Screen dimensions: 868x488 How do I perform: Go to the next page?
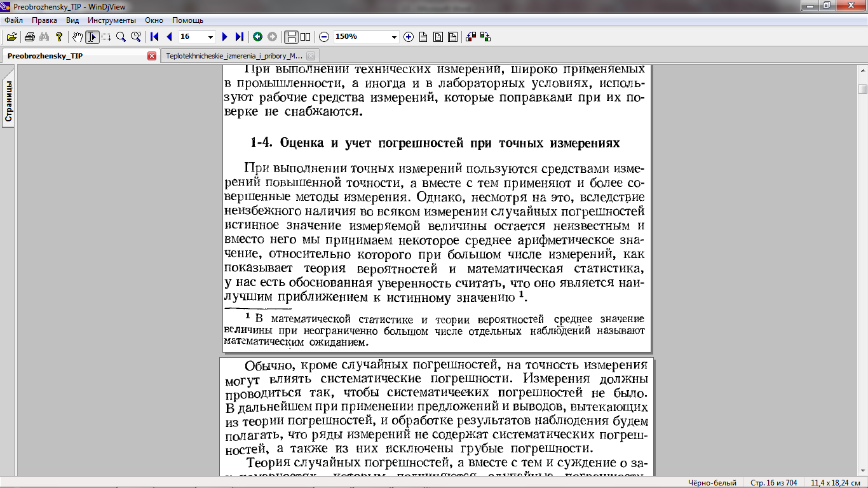[225, 37]
